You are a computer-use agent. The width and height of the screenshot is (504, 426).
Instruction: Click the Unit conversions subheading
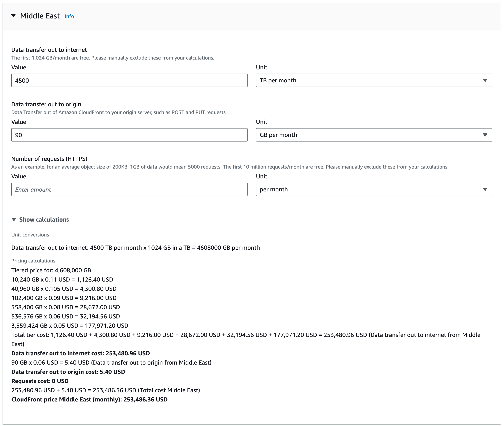click(30, 235)
